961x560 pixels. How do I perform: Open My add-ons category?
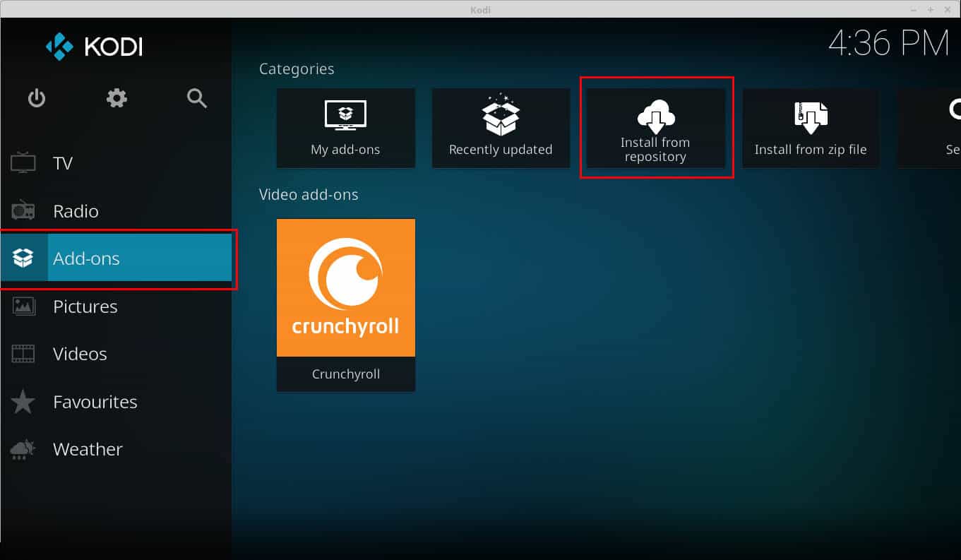(x=345, y=128)
